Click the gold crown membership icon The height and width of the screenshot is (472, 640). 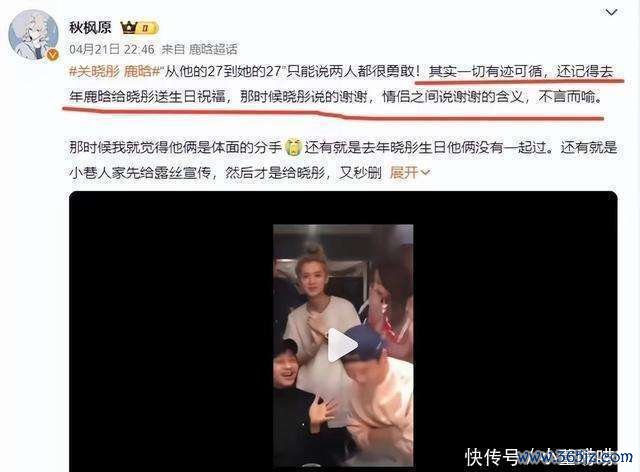point(129,27)
